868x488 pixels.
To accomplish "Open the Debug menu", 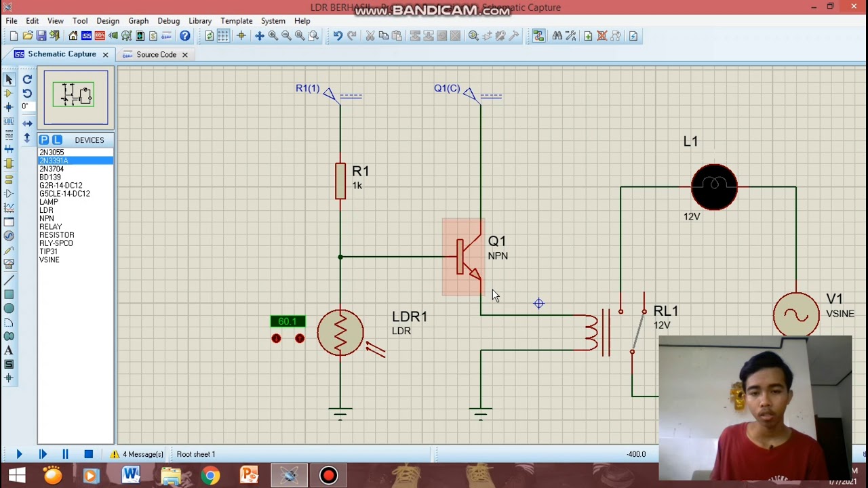I will (x=169, y=21).
